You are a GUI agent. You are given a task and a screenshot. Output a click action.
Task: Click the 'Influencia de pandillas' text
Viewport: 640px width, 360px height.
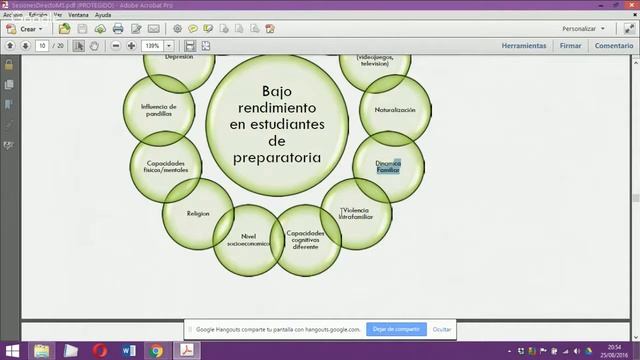point(159,110)
